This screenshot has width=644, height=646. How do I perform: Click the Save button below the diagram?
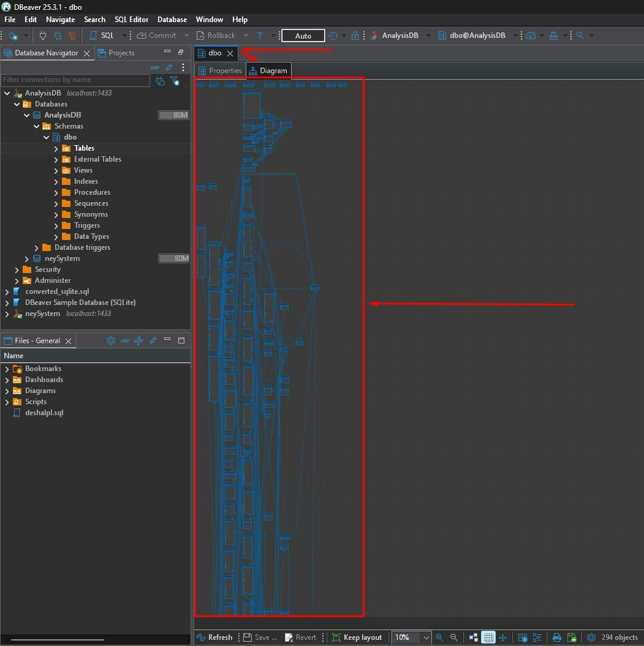pos(259,637)
